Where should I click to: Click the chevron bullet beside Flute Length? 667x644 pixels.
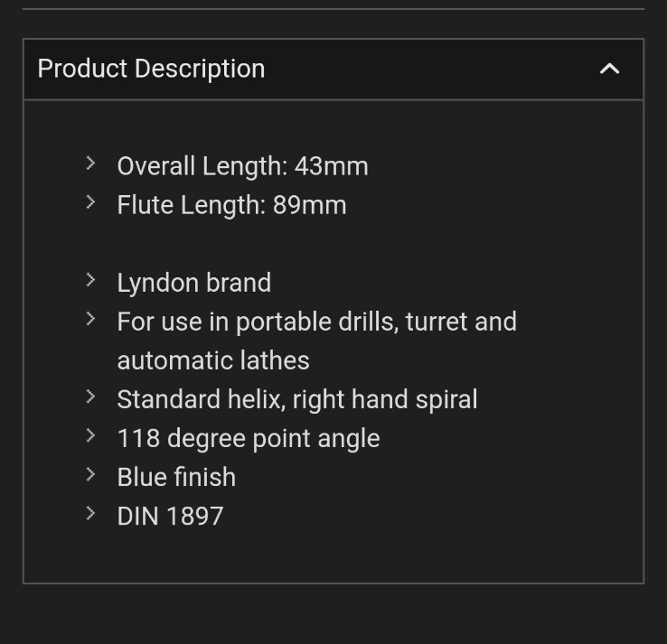[x=90, y=202]
